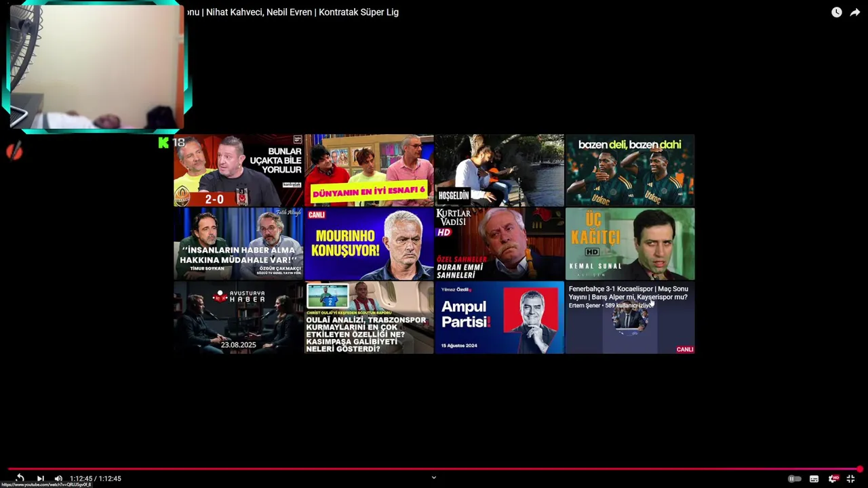This screenshot has width=868, height=488.
Task: Open "Oulai Analizi, Trabzonspor" video thumbnail
Action: [x=369, y=318]
